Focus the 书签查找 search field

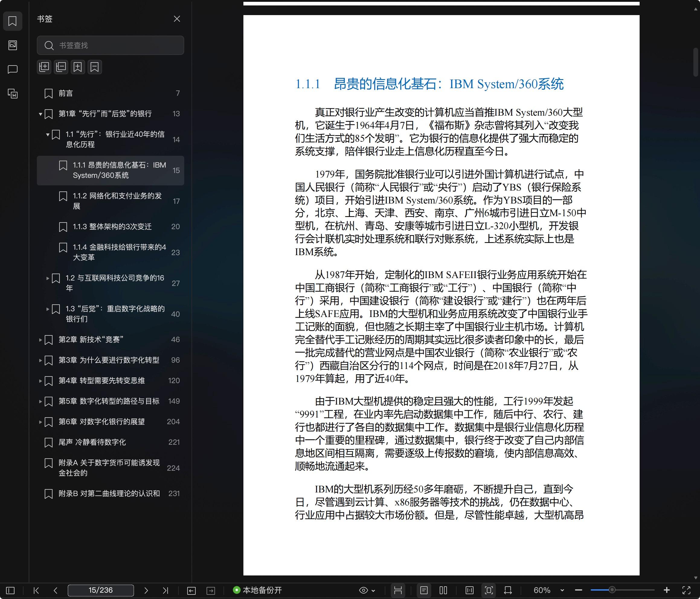tap(111, 45)
